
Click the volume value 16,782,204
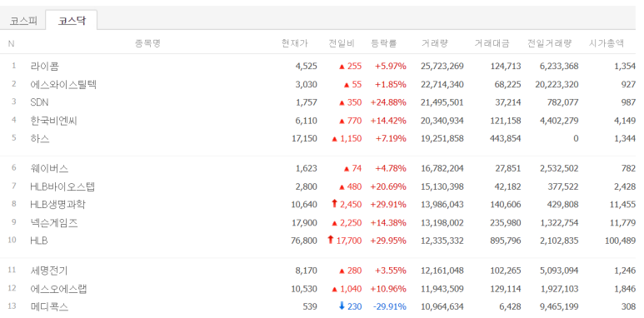coord(442,168)
